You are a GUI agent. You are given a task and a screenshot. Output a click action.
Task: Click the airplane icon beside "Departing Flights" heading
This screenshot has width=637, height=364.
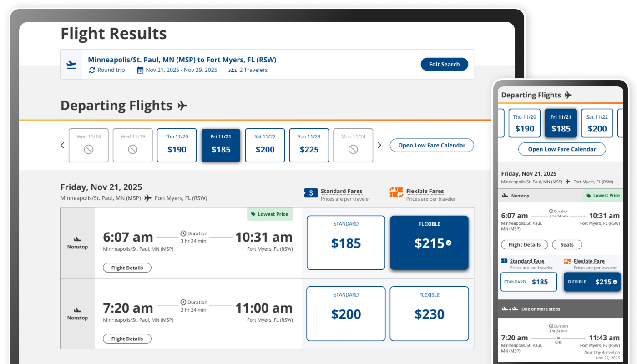pyautogui.click(x=182, y=105)
